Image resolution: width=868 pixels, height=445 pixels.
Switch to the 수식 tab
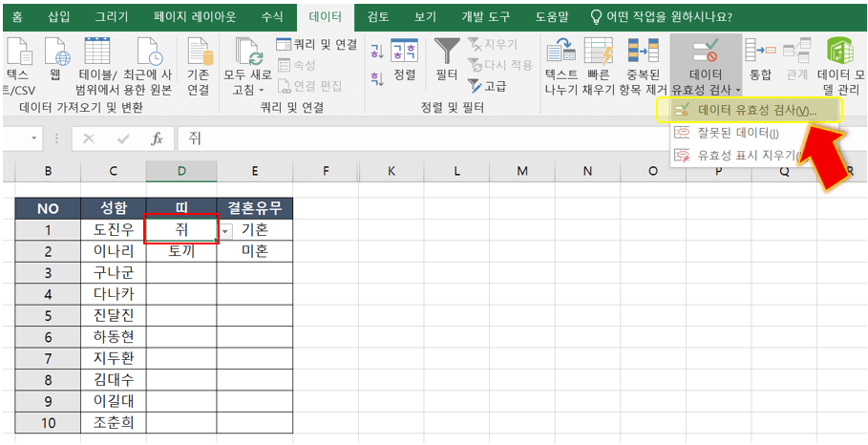point(272,16)
